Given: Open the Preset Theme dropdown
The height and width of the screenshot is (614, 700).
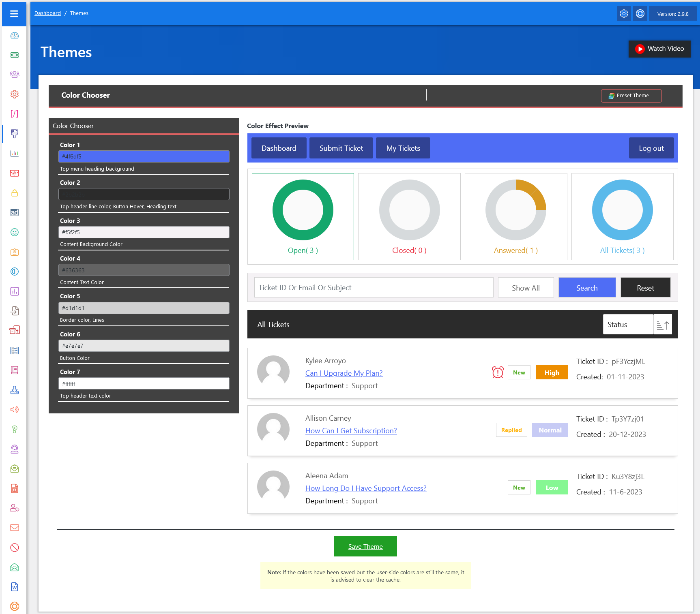Looking at the screenshot, I should [631, 96].
